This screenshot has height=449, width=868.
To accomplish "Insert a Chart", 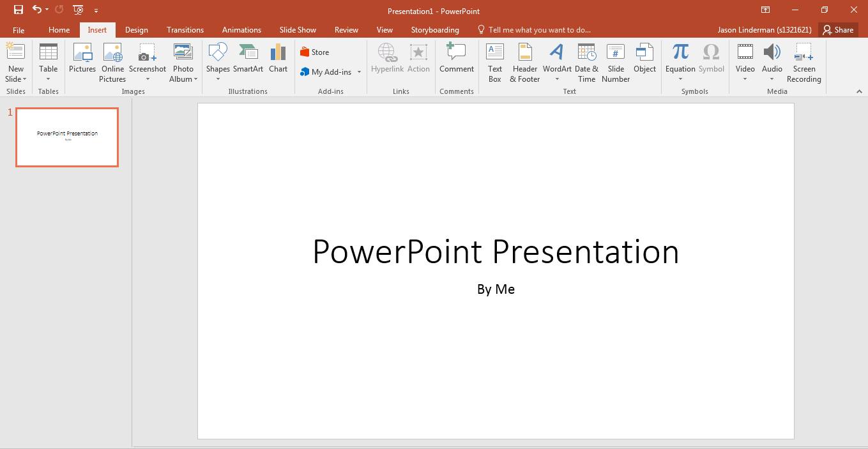I will point(278,62).
